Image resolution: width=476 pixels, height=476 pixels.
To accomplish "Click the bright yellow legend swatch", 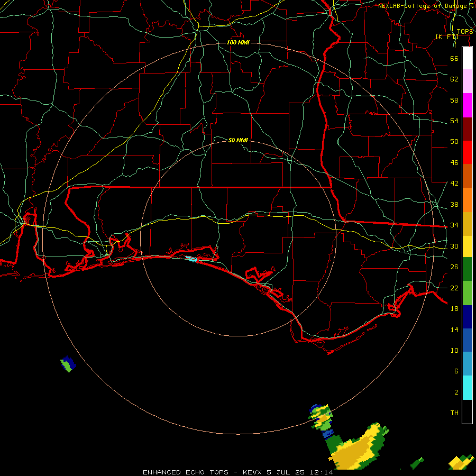I will pos(467,246).
